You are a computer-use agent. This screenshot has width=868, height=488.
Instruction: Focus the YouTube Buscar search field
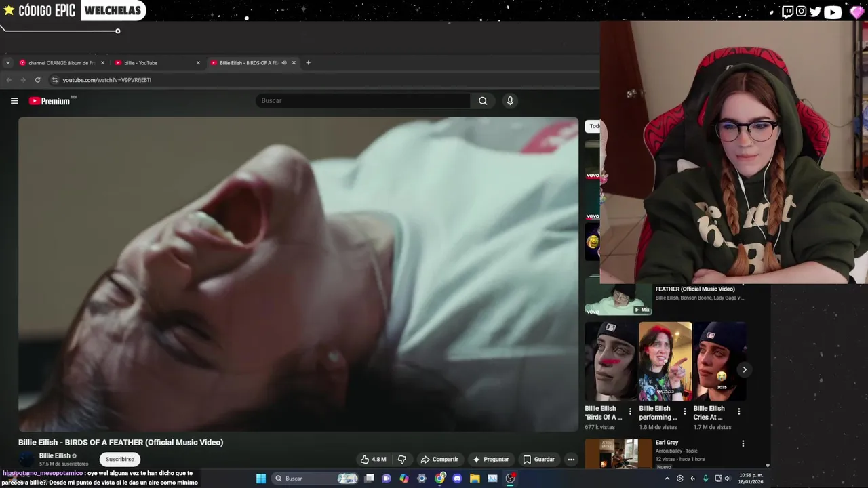pyautogui.click(x=363, y=101)
